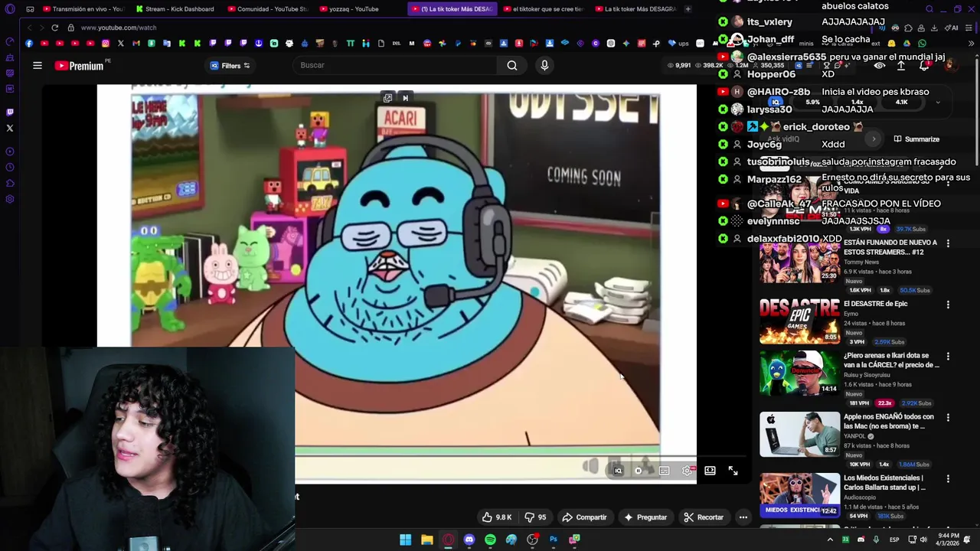Open notifications bell icon

pyautogui.click(x=924, y=66)
